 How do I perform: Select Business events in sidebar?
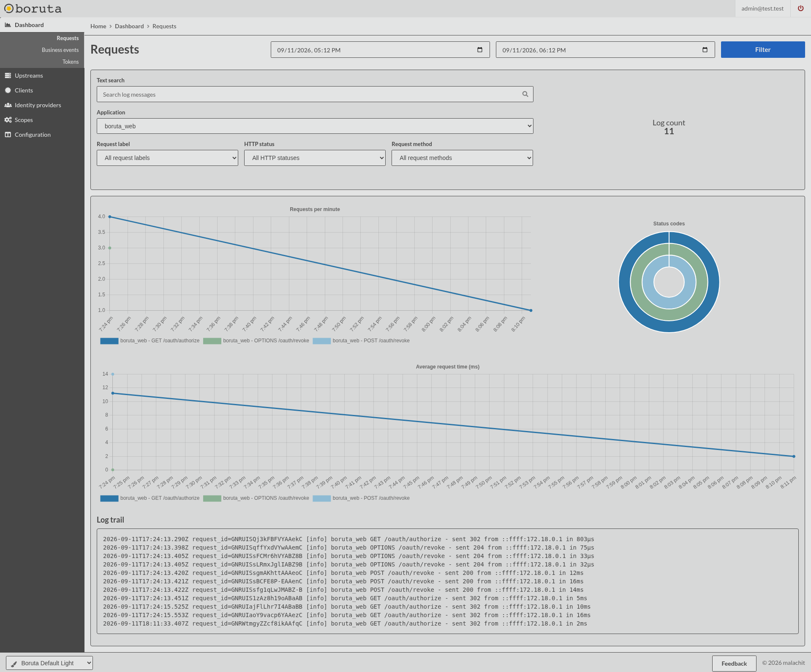60,50
